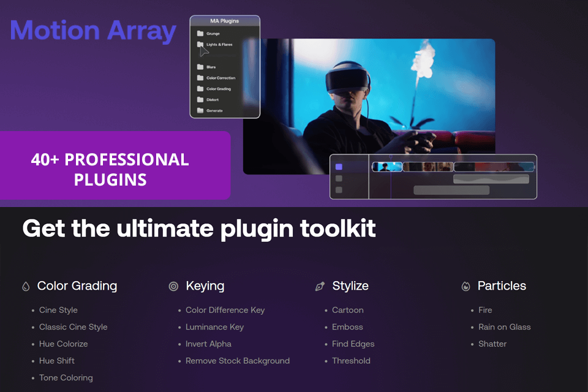Viewport: 588px width, 392px height.
Task: Select the Grunge folder label
Action: coord(213,34)
